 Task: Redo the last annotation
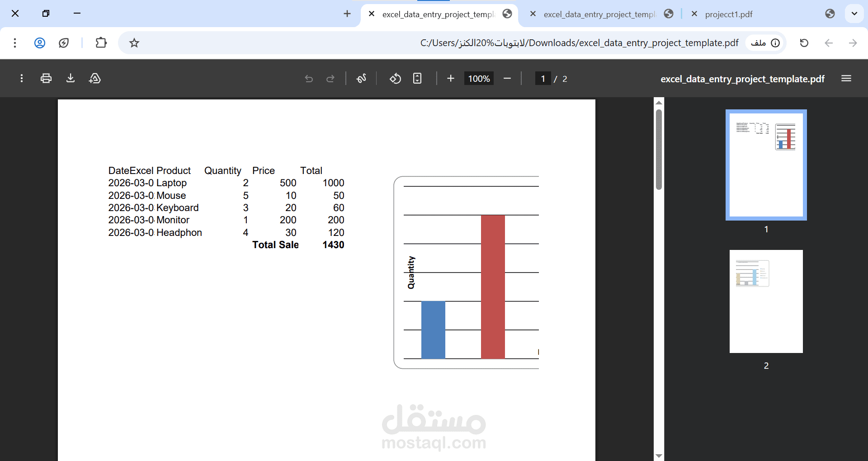click(x=330, y=79)
